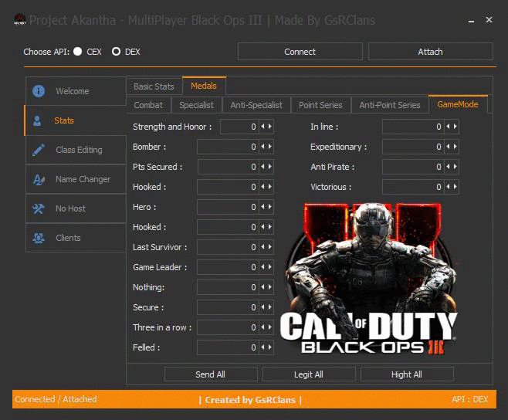Screen dimensions: 508x420
Task: Decrease Hero value with left arrow
Action: 262,207
